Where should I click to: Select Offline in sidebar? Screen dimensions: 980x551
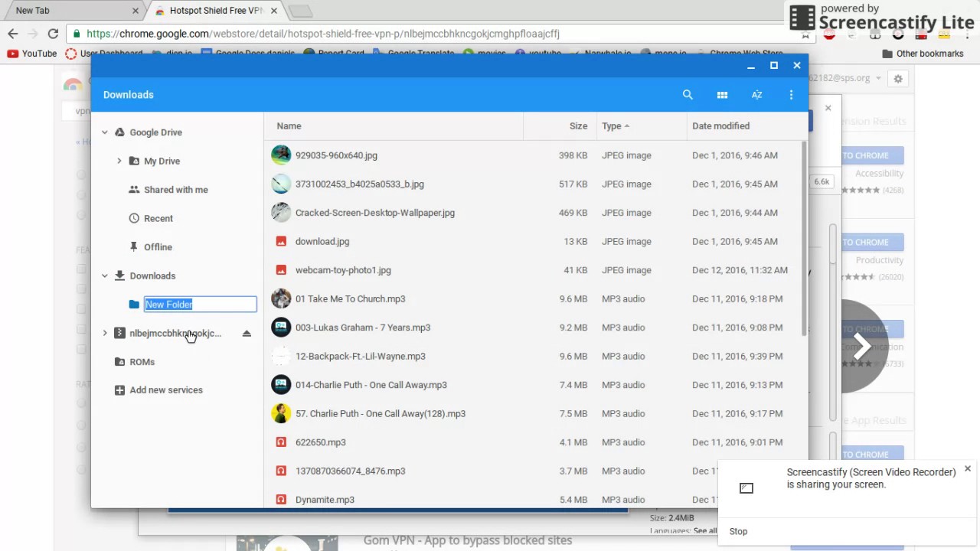158,247
